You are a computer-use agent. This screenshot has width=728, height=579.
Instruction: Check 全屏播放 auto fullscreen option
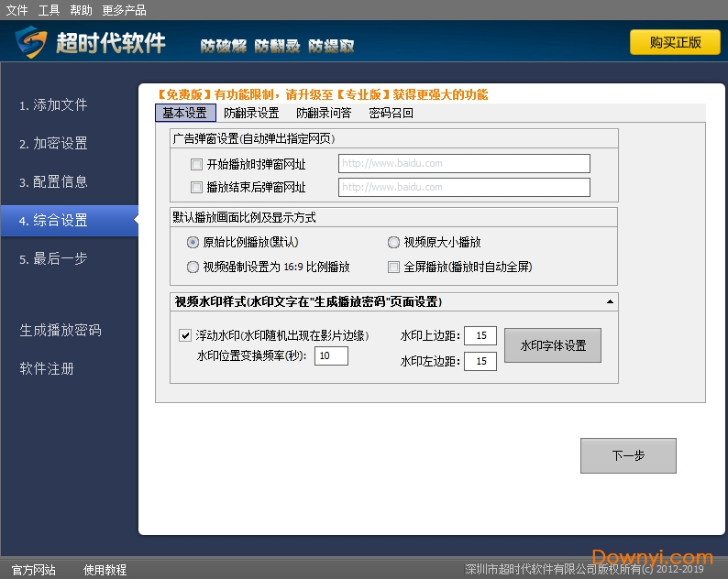(x=393, y=268)
